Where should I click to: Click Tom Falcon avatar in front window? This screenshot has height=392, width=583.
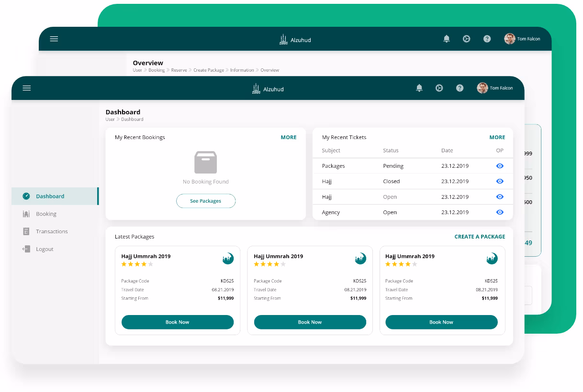(482, 88)
